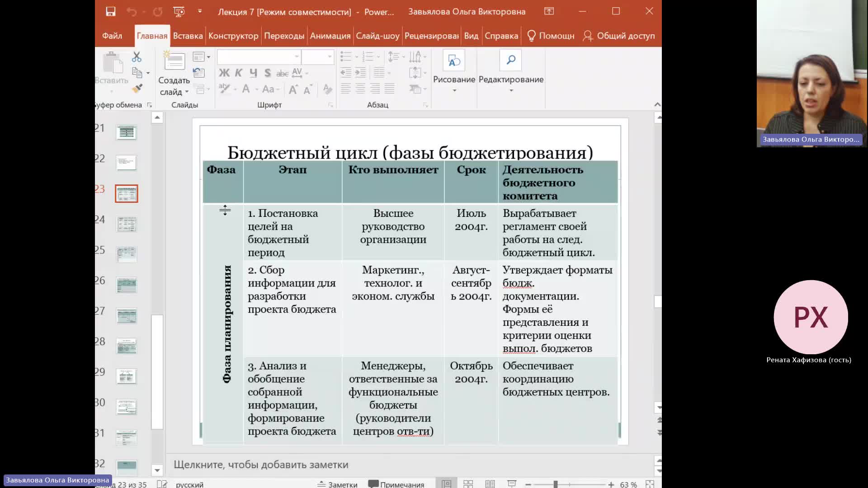868x488 pixels.
Task: Toggle underline Ч formatting
Action: click(253, 73)
